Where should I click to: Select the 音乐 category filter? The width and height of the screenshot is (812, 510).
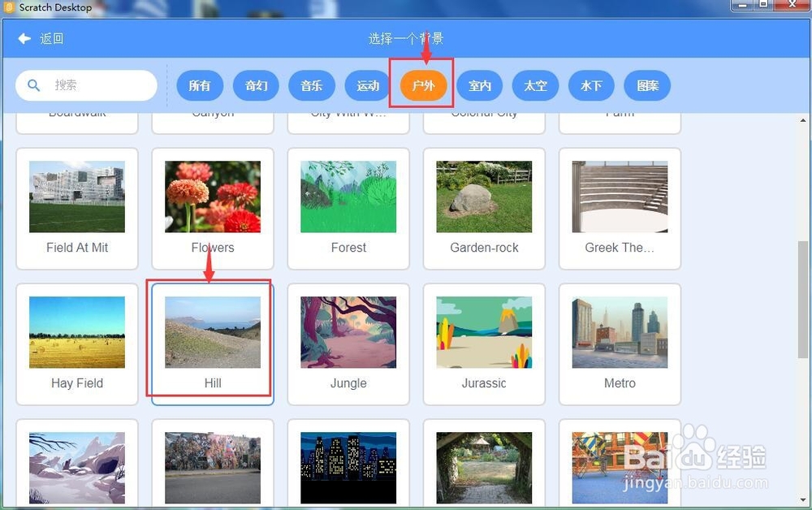[x=312, y=85]
